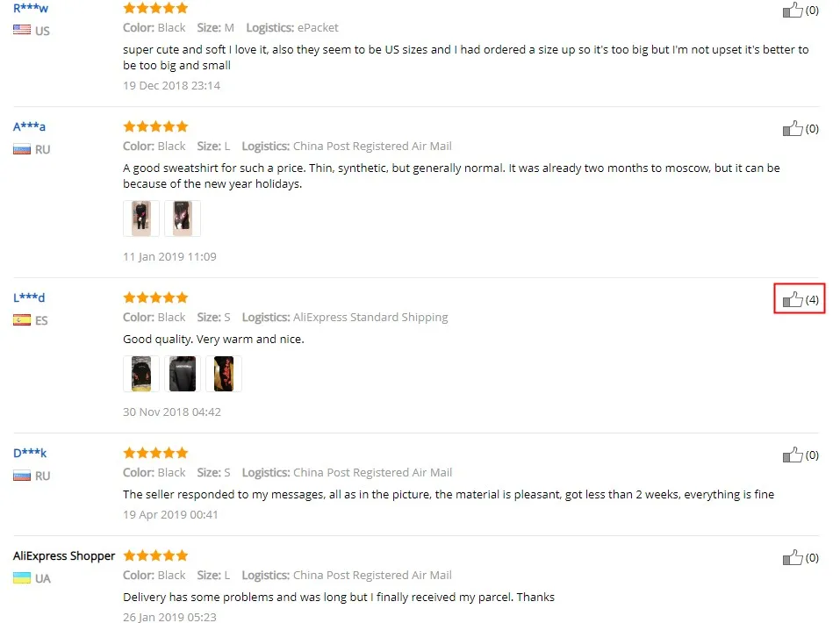Viewport: 840px width, 623px height.
Task: View middle photo in L***d's review
Action: 183,374
